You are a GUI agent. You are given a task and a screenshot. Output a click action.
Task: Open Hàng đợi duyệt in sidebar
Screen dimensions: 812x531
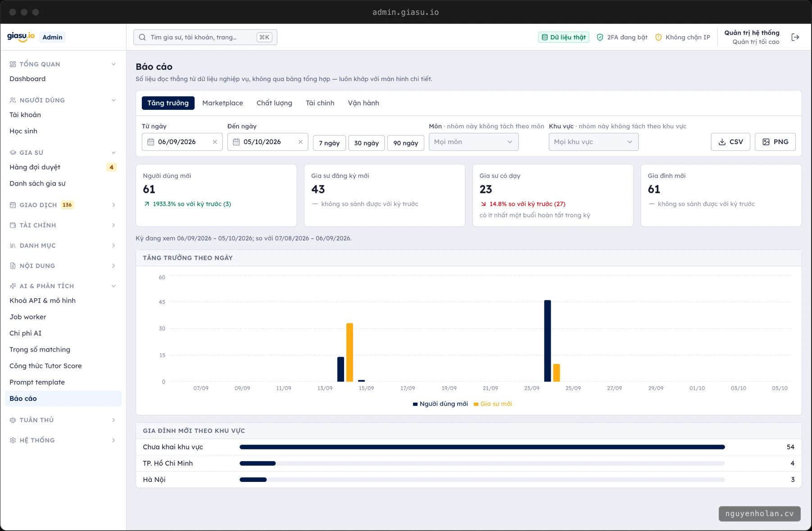coord(63,167)
